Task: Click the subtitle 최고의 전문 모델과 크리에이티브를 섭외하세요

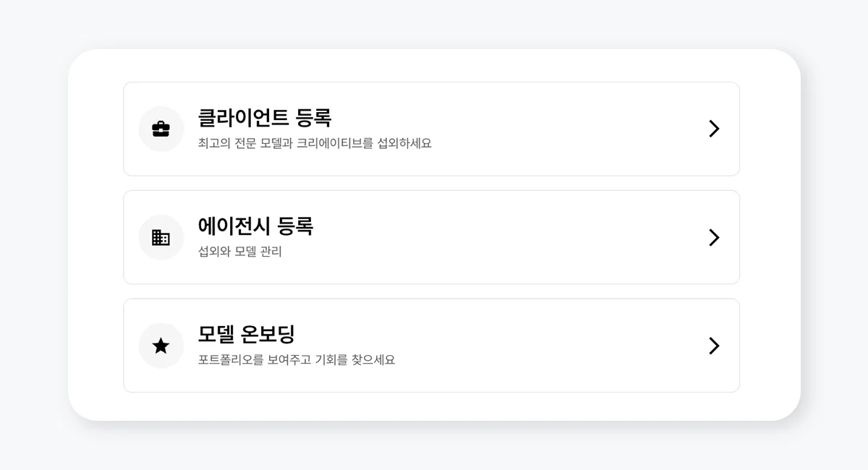Action: click(315, 143)
